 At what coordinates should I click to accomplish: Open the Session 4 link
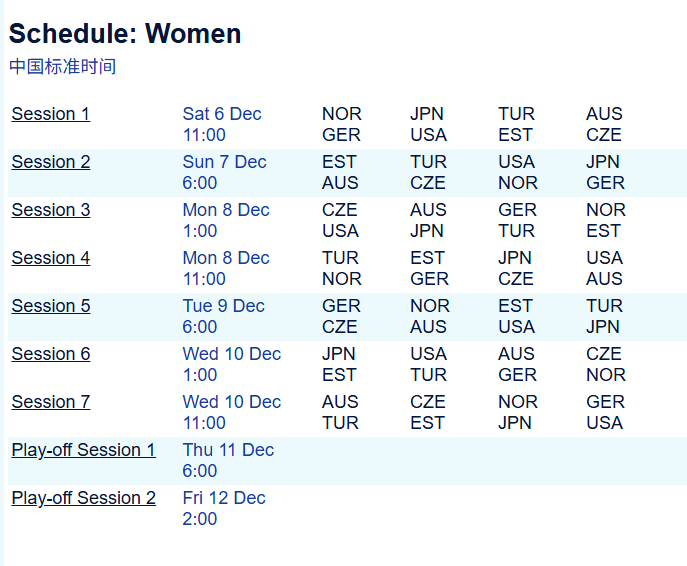point(51,258)
